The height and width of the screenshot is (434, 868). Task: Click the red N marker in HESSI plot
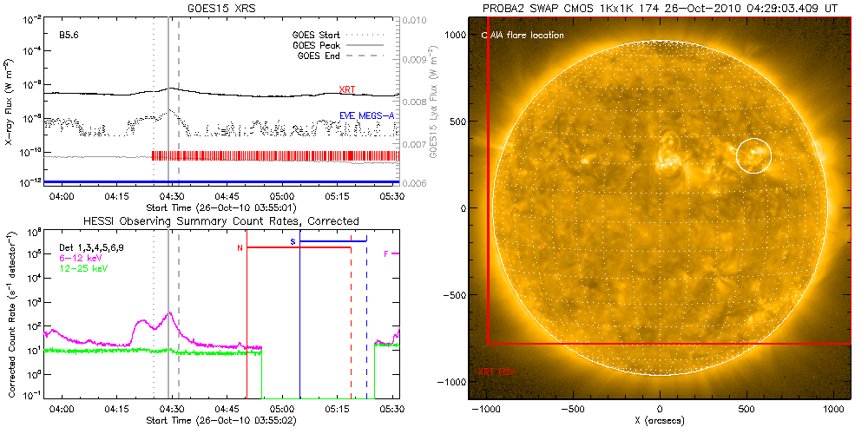pos(240,249)
